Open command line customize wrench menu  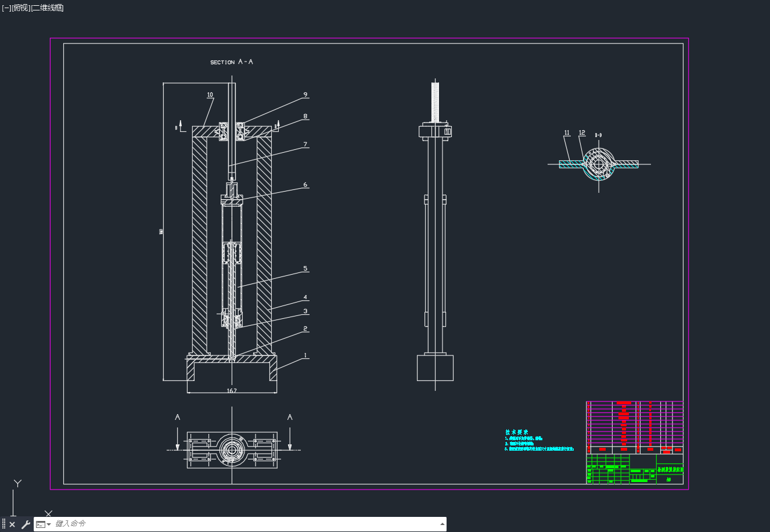(x=26, y=524)
